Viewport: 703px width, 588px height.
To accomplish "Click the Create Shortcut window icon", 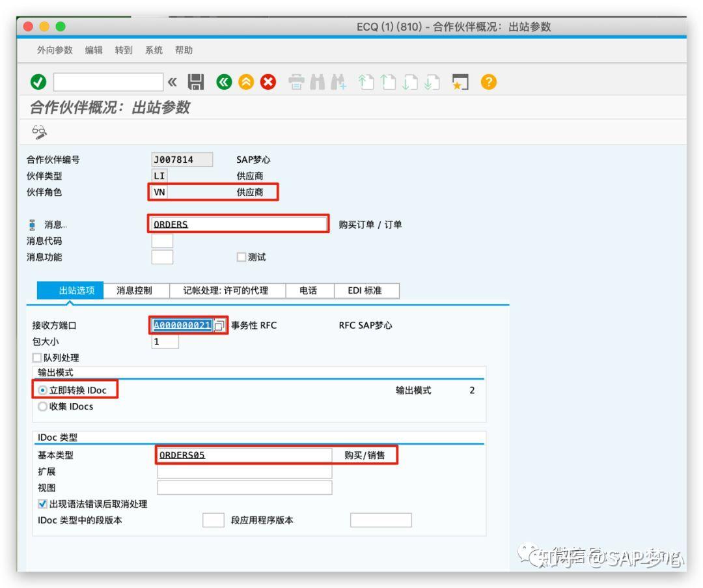I will (460, 82).
